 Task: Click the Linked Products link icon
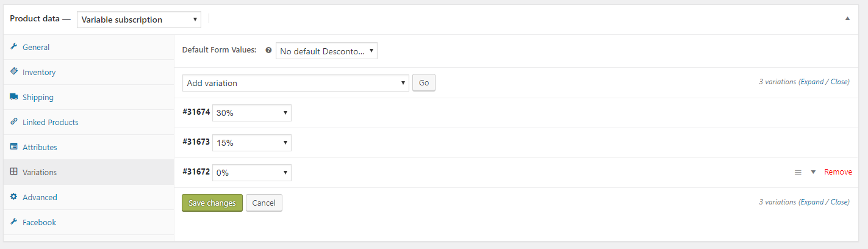coord(13,122)
